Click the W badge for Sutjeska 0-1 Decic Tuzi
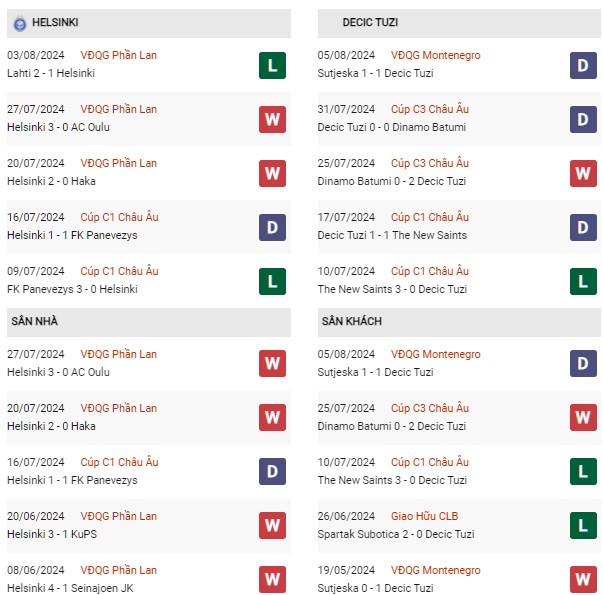 tap(583, 579)
